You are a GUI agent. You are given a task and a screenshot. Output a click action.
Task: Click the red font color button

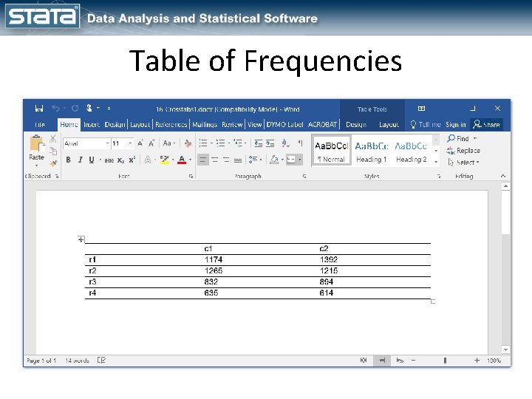(182, 160)
